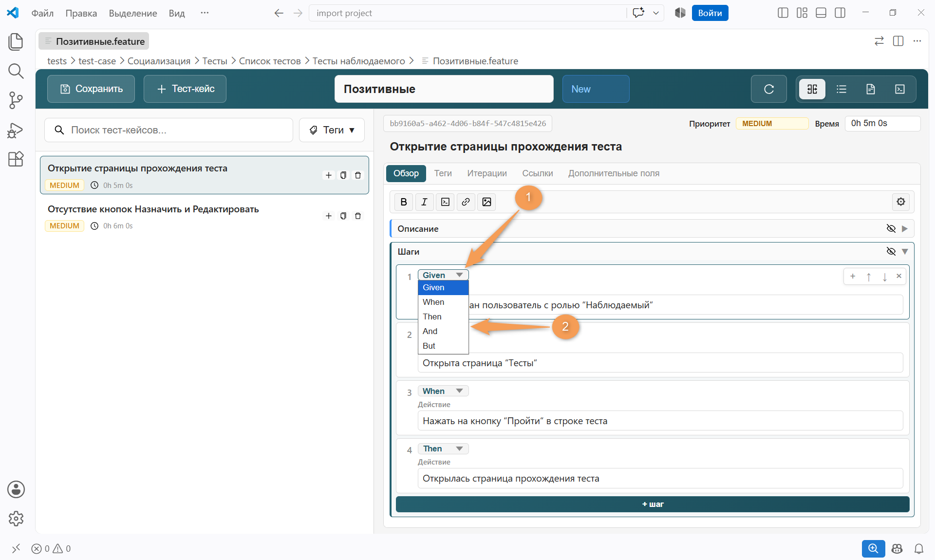The height and width of the screenshot is (560, 935).
Task: Click the Тест-кейс add button
Action: click(x=185, y=89)
